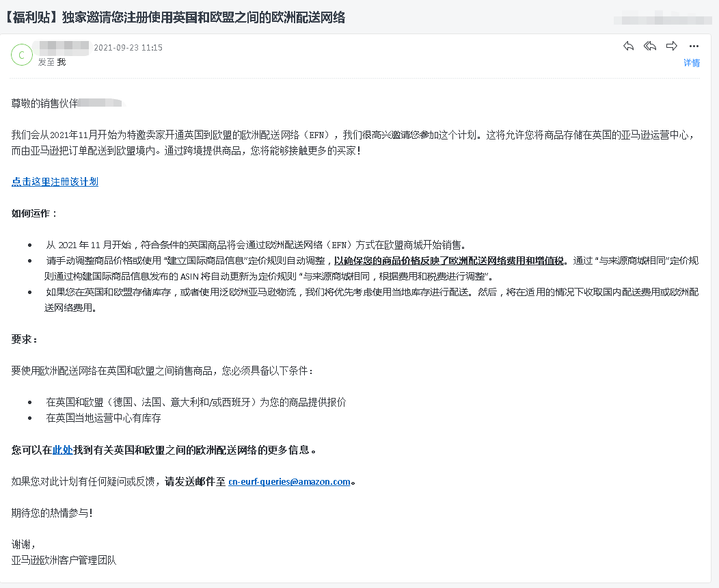The height and width of the screenshot is (588, 719).
Task: Open the 点击这里注册该计划 registration link
Action: click(x=54, y=182)
